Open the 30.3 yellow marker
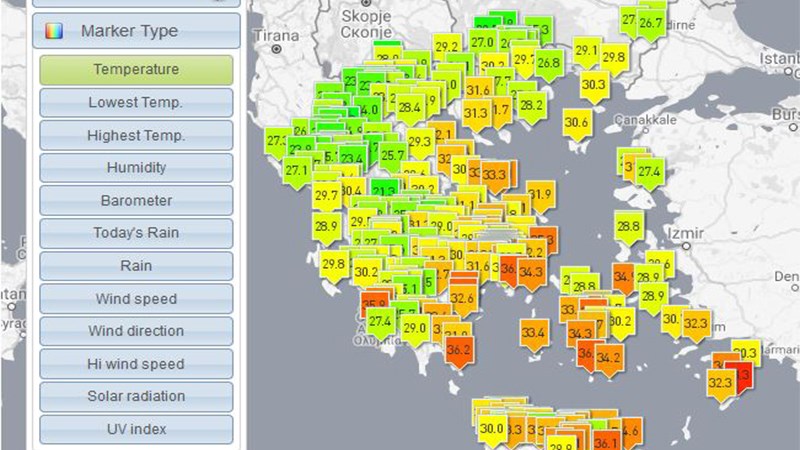Image resolution: width=800 pixels, height=450 pixels. point(594,87)
